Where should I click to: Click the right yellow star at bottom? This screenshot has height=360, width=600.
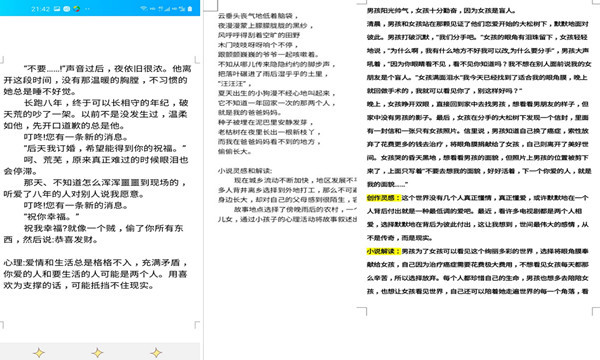tap(156, 352)
